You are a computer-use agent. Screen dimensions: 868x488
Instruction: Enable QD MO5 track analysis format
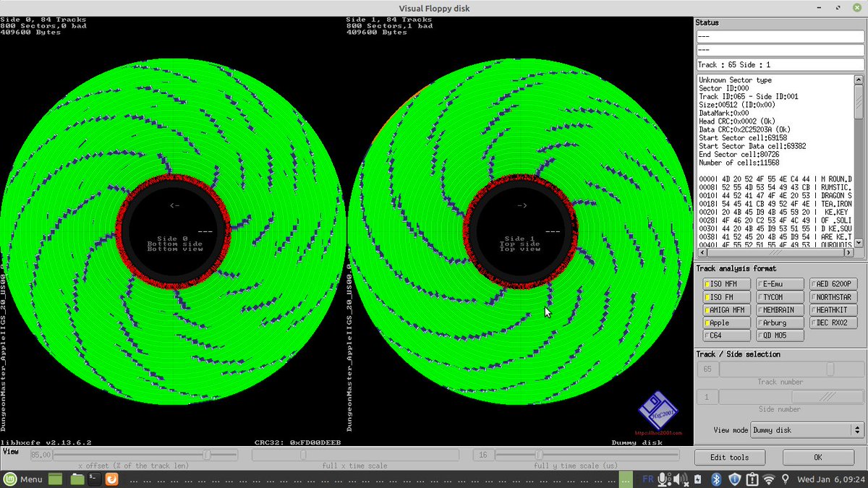coord(780,336)
